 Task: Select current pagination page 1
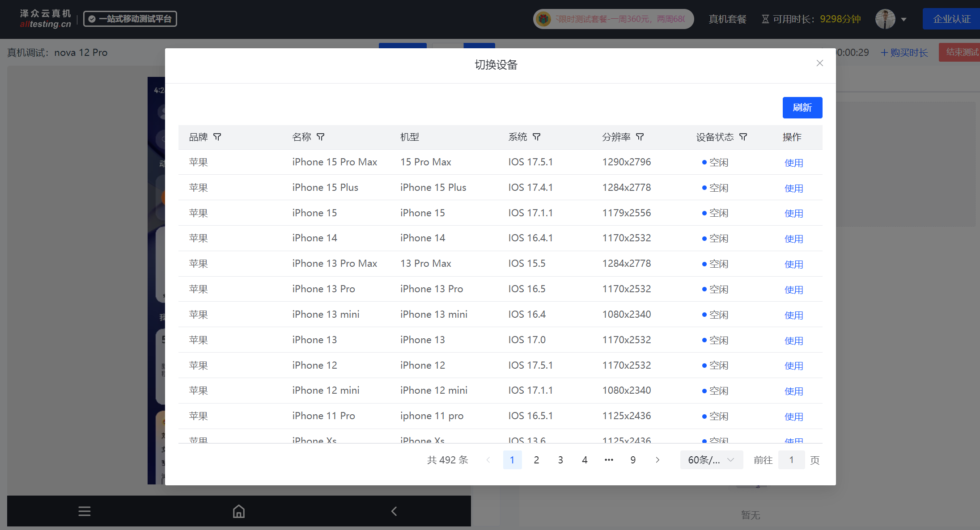[x=512, y=460]
